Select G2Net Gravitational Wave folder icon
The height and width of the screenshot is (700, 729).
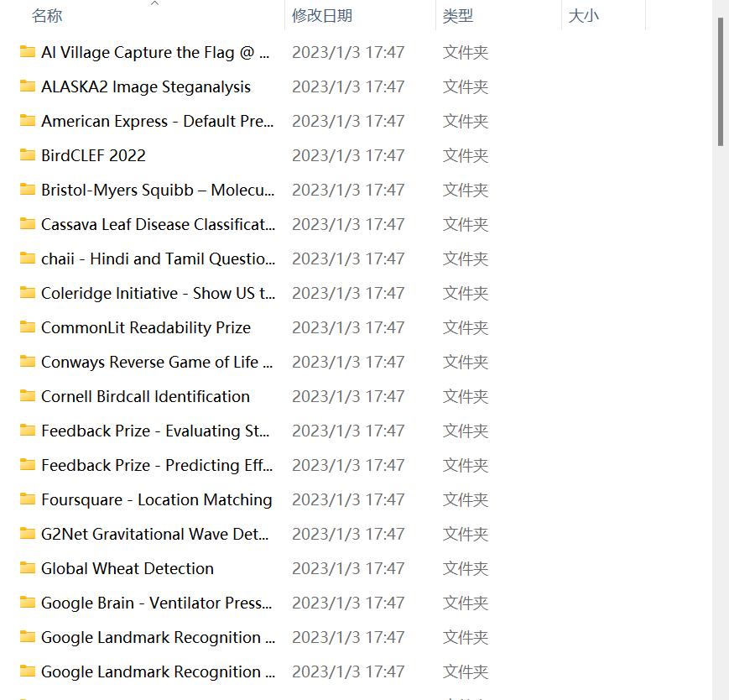click(x=28, y=533)
